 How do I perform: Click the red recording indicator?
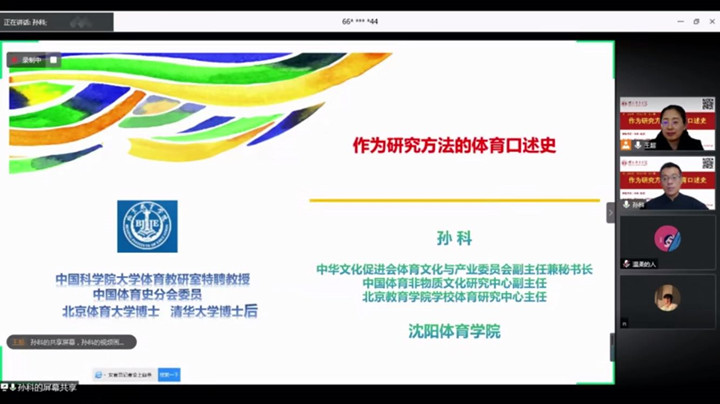[x=16, y=60]
